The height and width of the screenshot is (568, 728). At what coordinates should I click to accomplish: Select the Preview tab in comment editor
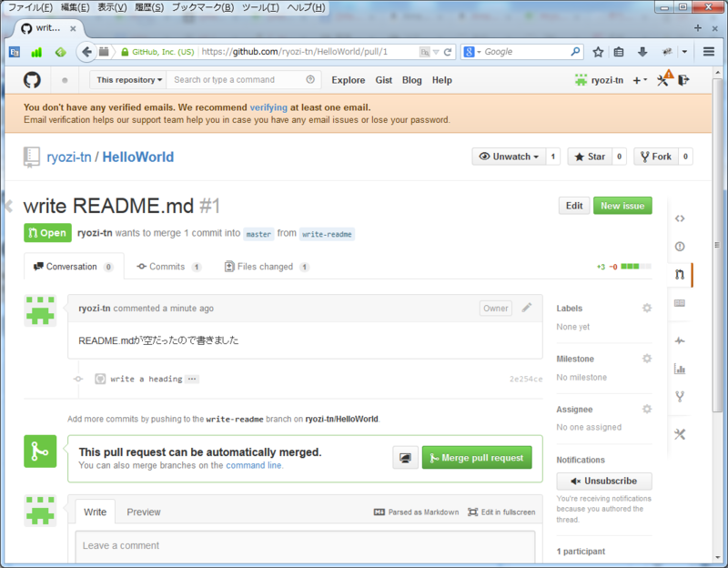click(144, 512)
